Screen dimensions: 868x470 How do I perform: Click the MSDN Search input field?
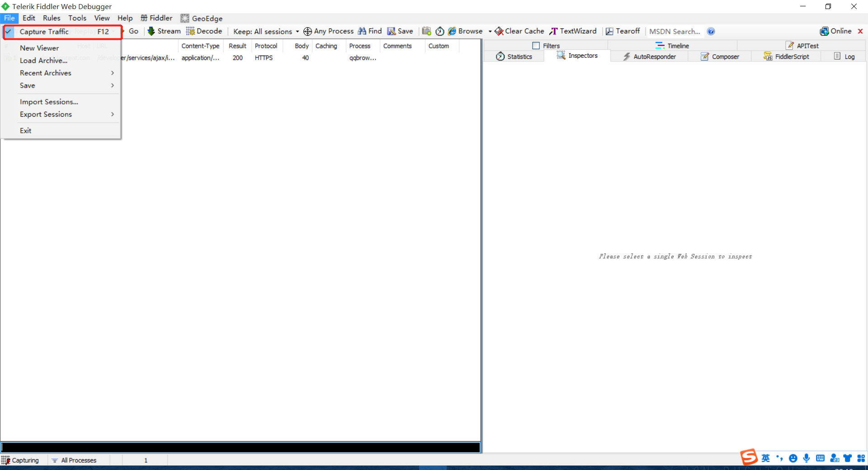tap(675, 31)
